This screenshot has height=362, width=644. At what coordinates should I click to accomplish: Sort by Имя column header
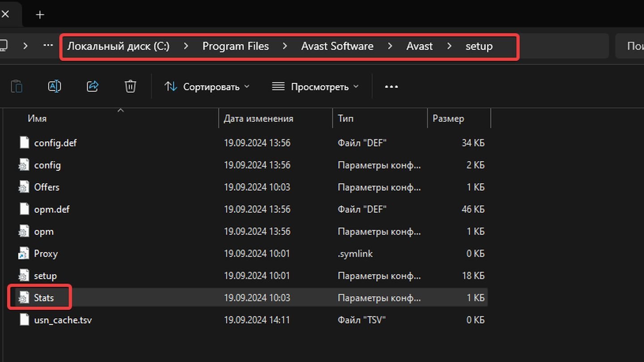pos(37,118)
